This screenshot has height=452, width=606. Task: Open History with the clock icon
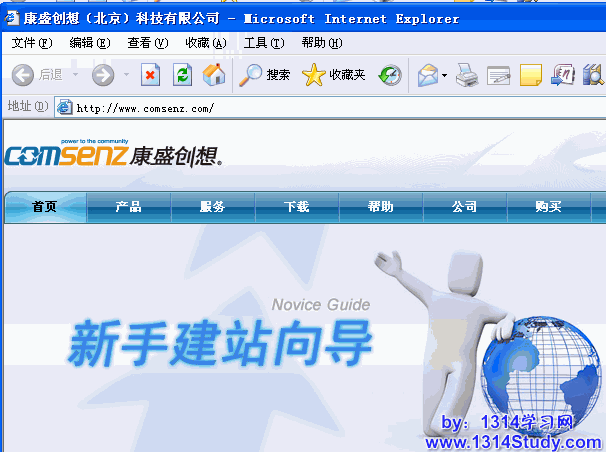(x=390, y=75)
